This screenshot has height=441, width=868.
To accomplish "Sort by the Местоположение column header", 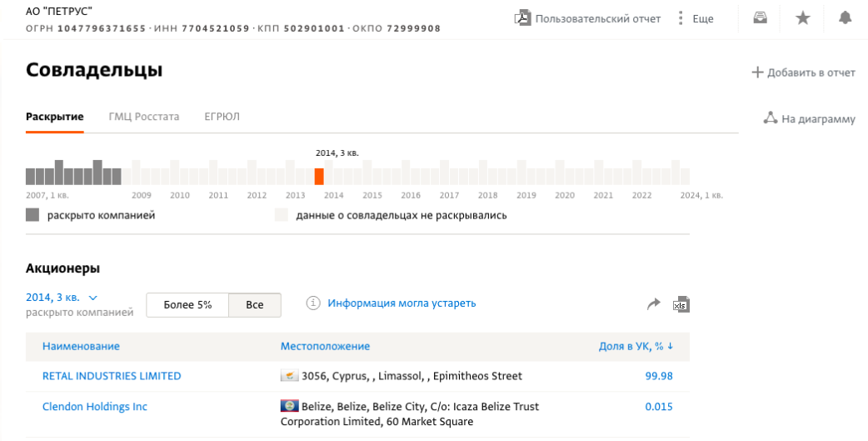I will [325, 346].
